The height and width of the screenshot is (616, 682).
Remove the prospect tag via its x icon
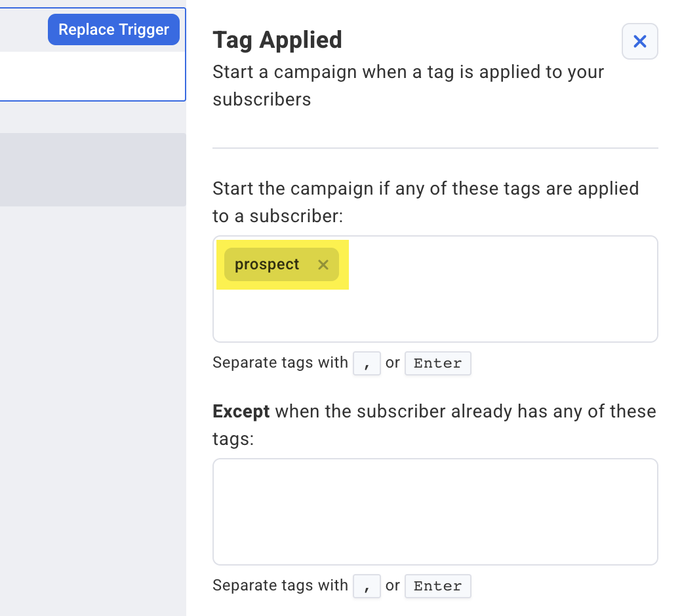pyautogui.click(x=323, y=265)
